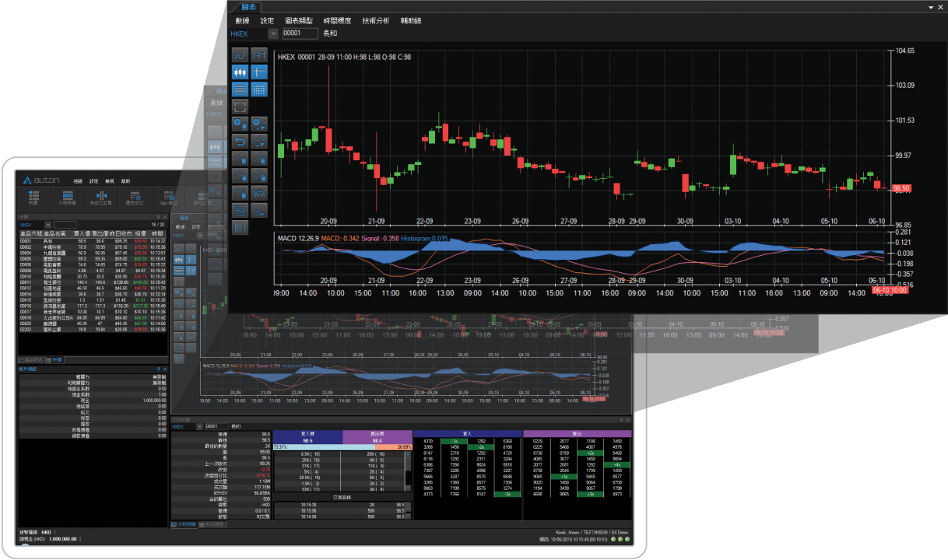Viewport: 948px width, 560px height.
Task: Select the OHLC bar chart icon in large chart
Action: click(x=259, y=55)
